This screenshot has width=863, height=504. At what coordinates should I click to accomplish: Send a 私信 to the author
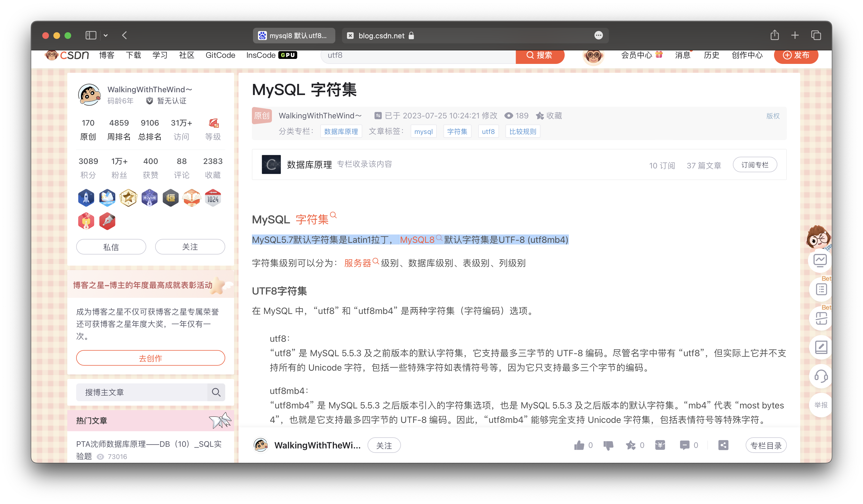(x=111, y=247)
